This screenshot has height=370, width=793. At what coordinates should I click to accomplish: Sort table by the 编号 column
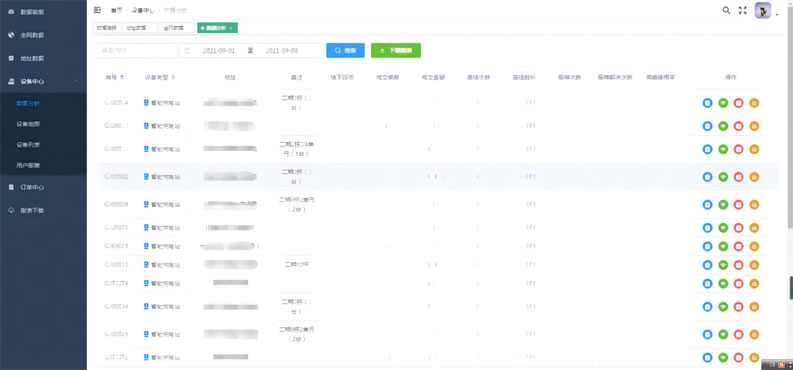pos(122,77)
